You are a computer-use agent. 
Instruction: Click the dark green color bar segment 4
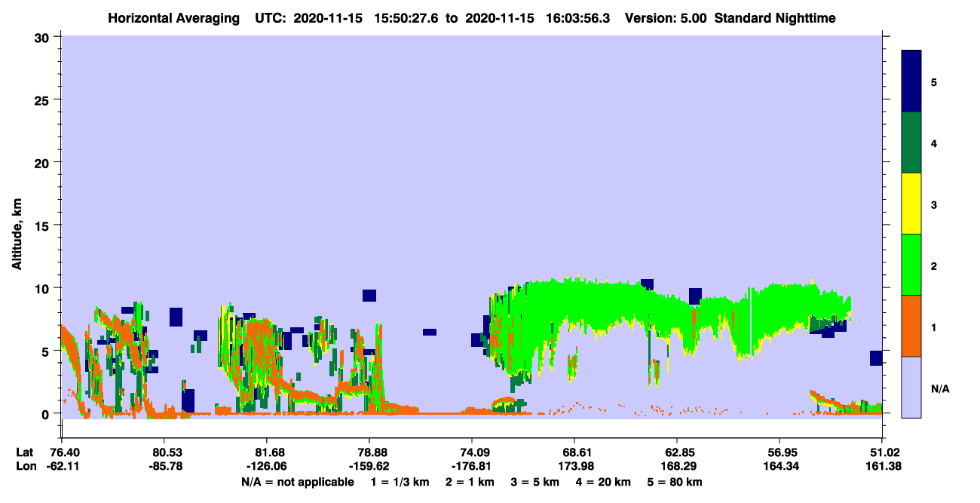pos(911,143)
